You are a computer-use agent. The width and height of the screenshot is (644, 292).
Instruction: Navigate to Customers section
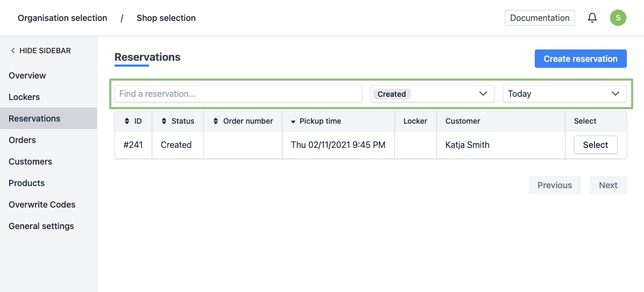click(30, 161)
